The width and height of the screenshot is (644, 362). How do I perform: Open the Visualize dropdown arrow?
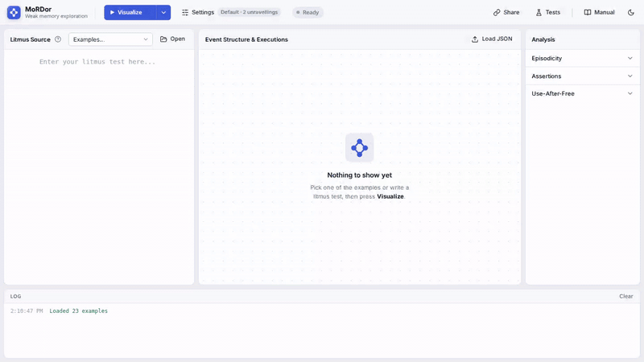[x=163, y=12]
